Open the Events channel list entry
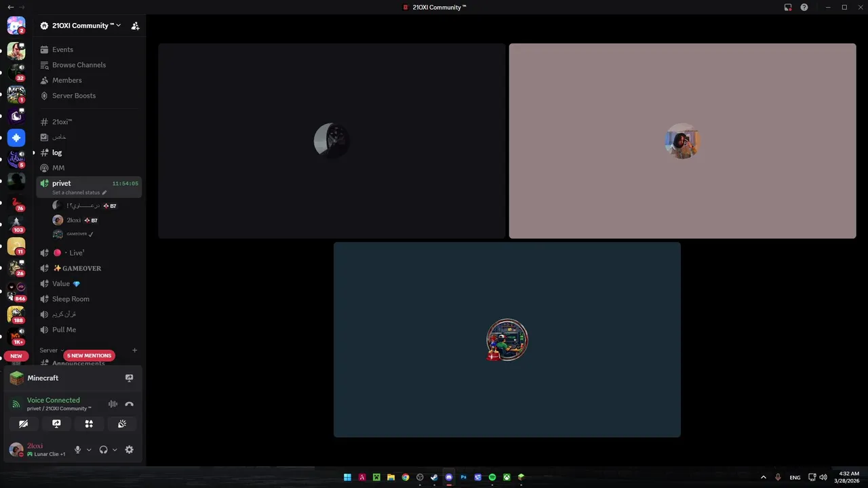Screen dimensions: 868x488 pos(89,49)
